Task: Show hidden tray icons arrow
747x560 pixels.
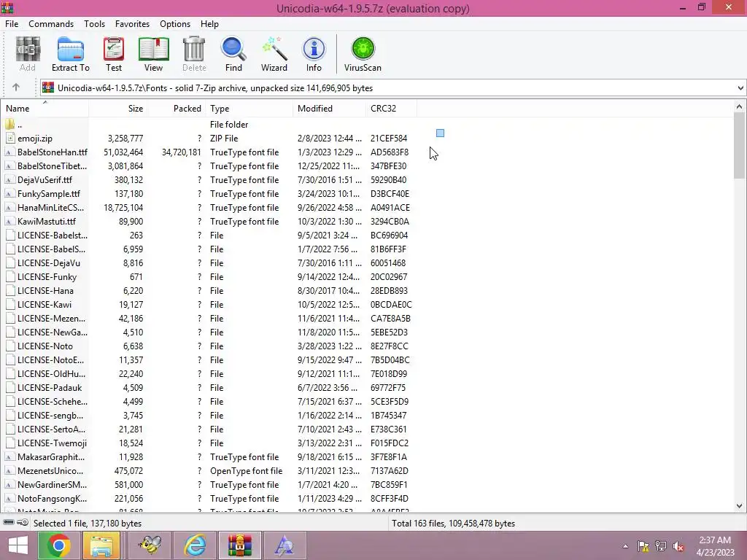Action: pyautogui.click(x=625, y=546)
